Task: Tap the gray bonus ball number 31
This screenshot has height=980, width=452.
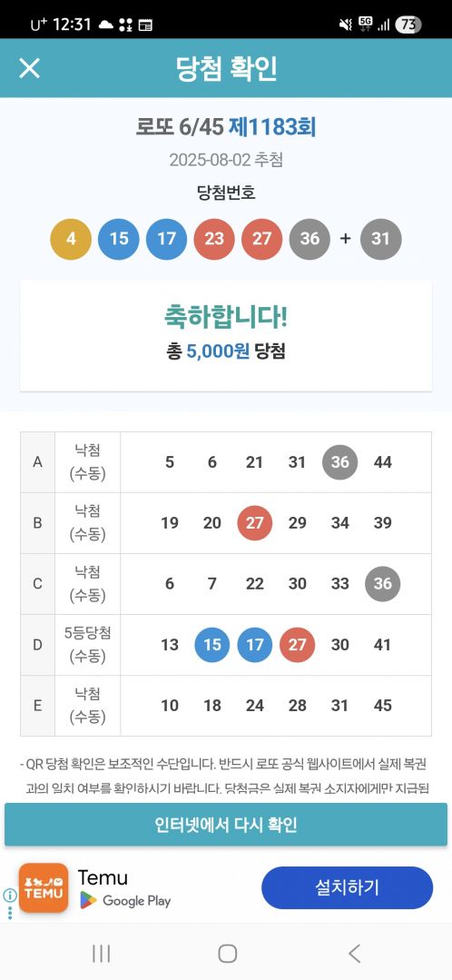Action: point(381,239)
